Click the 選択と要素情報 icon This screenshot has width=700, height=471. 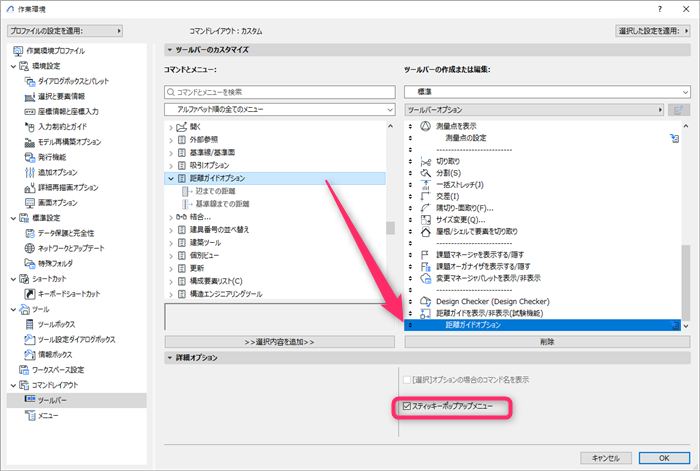coord(30,96)
